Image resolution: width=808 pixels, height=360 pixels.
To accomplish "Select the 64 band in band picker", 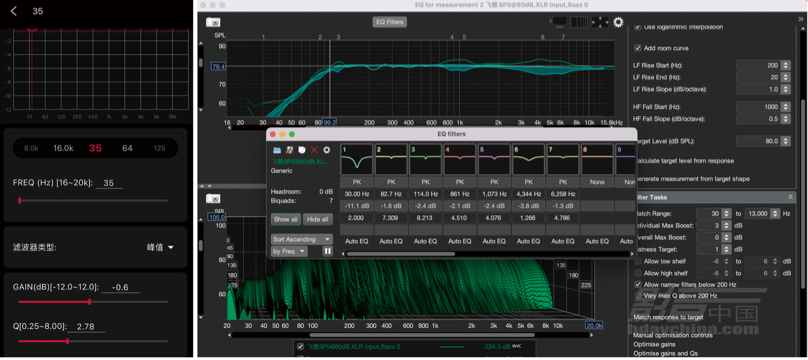I will [127, 148].
